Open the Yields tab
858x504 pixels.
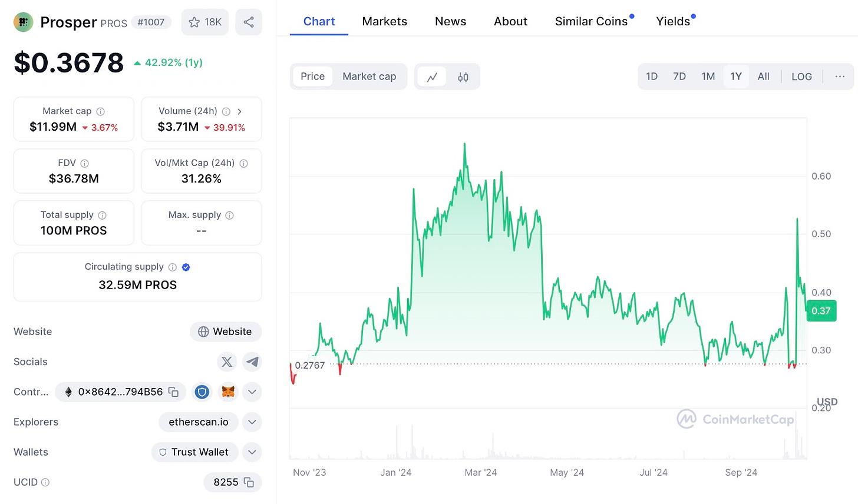[673, 21]
